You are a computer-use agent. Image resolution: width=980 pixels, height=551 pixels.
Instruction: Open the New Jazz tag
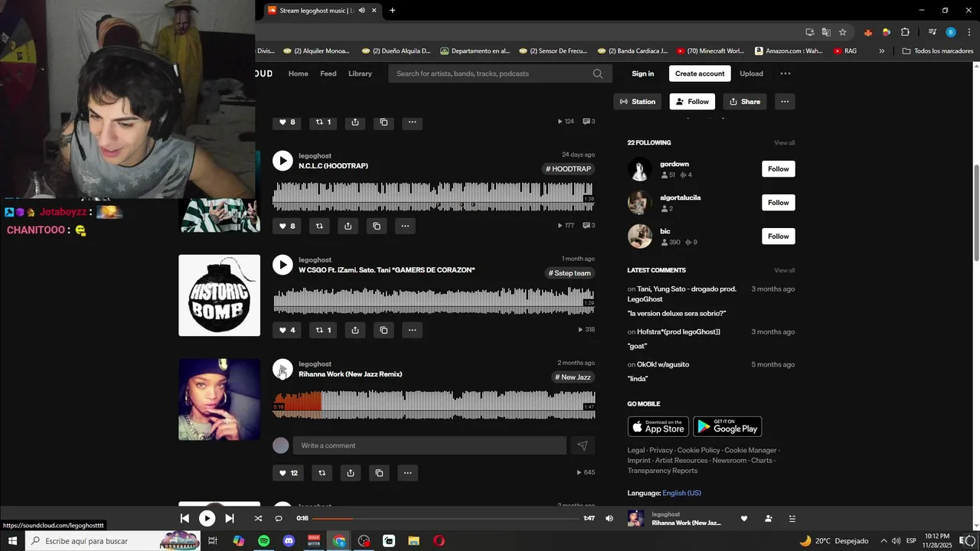(573, 377)
